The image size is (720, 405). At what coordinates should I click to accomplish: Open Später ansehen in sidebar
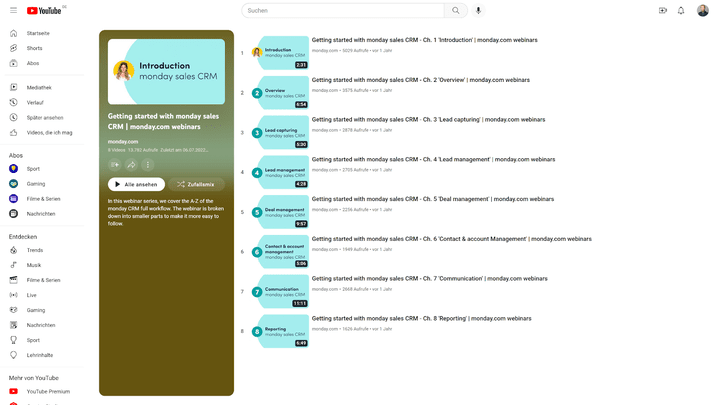coord(46,117)
